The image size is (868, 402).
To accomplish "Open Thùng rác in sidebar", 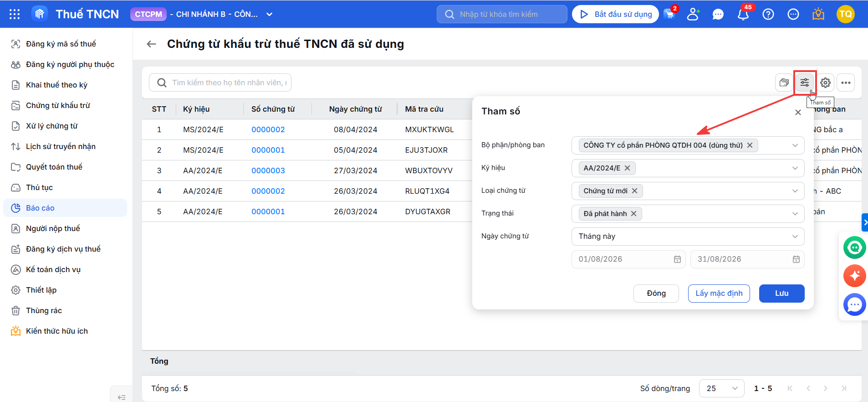I will coord(65,310).
